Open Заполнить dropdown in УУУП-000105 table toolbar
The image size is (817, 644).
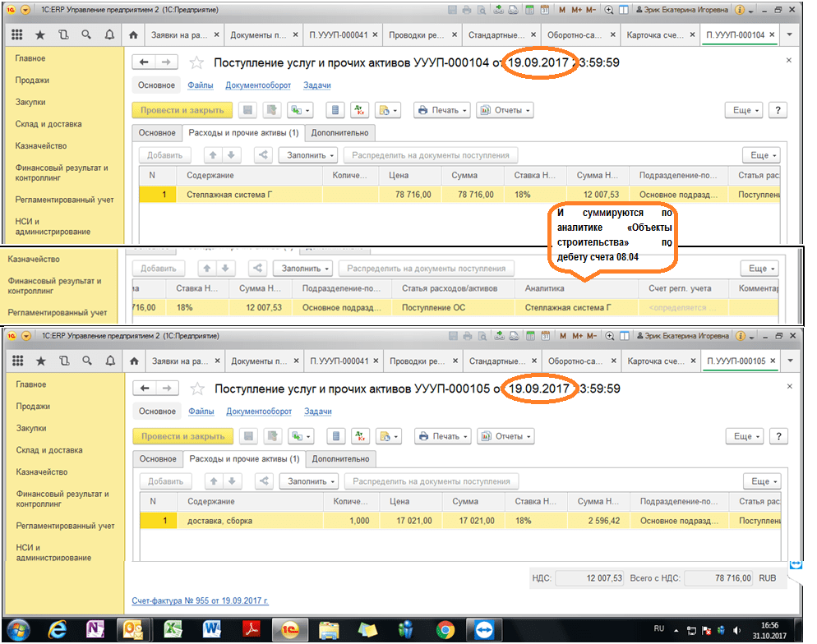(311, 481)
